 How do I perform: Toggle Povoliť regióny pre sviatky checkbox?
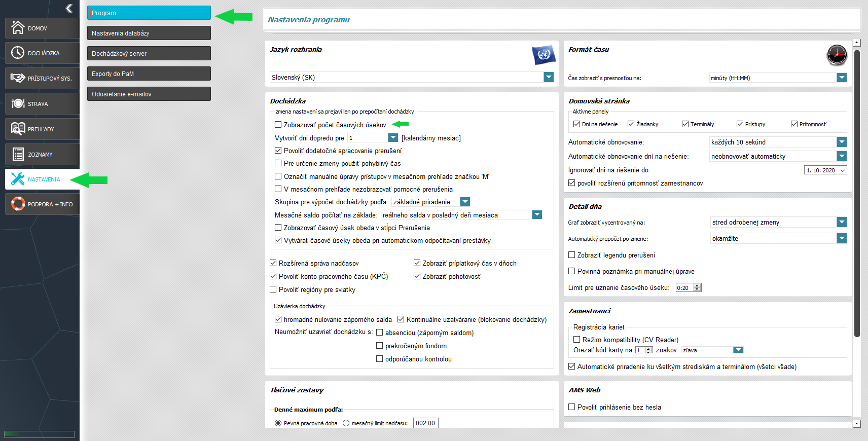[273, 289]
